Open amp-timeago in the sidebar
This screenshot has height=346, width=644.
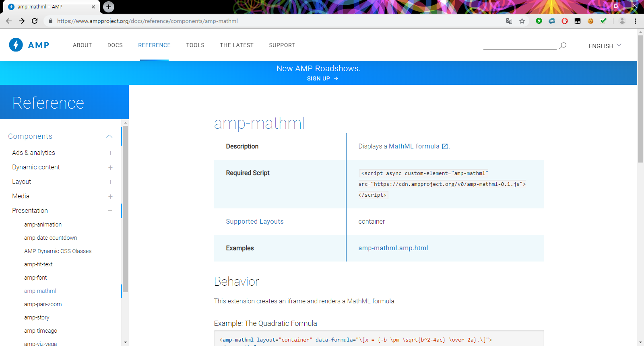click(x=41, y=331)
